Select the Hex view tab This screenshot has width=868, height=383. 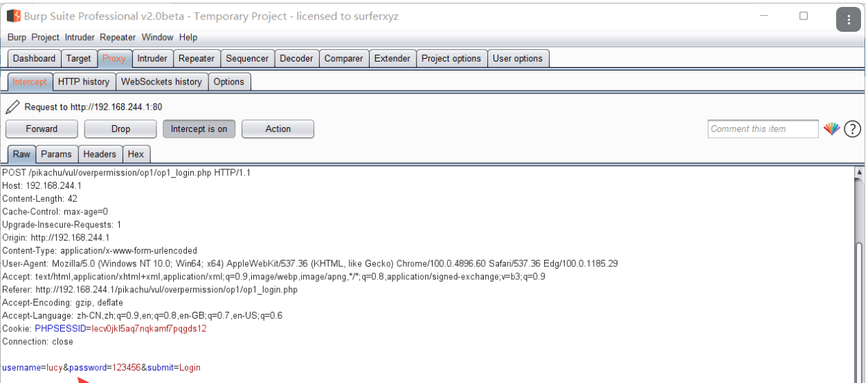pos(136,154)
